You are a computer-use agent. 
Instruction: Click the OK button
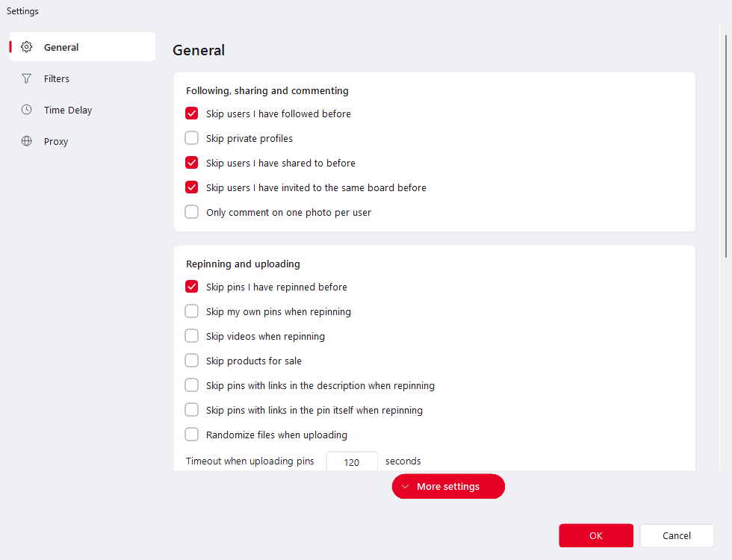tap(596, 536)
